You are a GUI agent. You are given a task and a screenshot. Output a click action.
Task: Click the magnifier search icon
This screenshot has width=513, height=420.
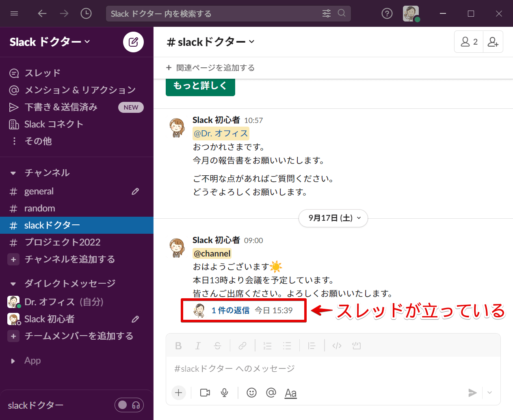point(342,13)
